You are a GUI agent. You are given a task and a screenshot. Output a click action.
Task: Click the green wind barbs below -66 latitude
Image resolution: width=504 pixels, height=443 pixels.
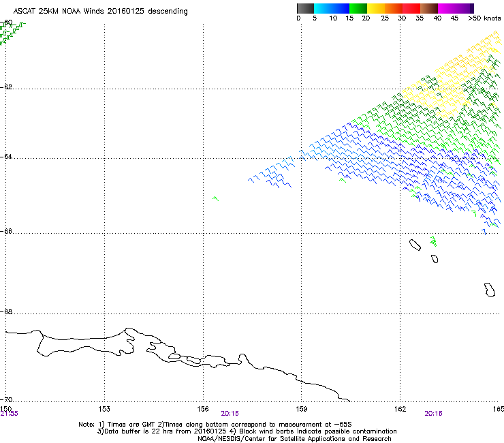pos(433,241)
